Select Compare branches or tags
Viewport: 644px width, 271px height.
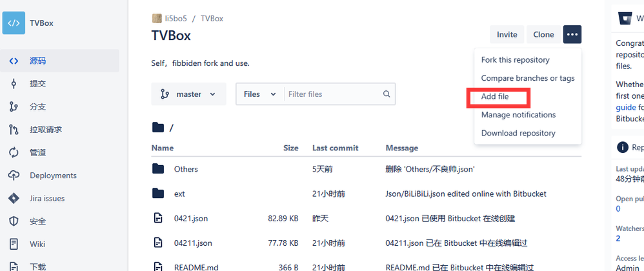point(528,78)
